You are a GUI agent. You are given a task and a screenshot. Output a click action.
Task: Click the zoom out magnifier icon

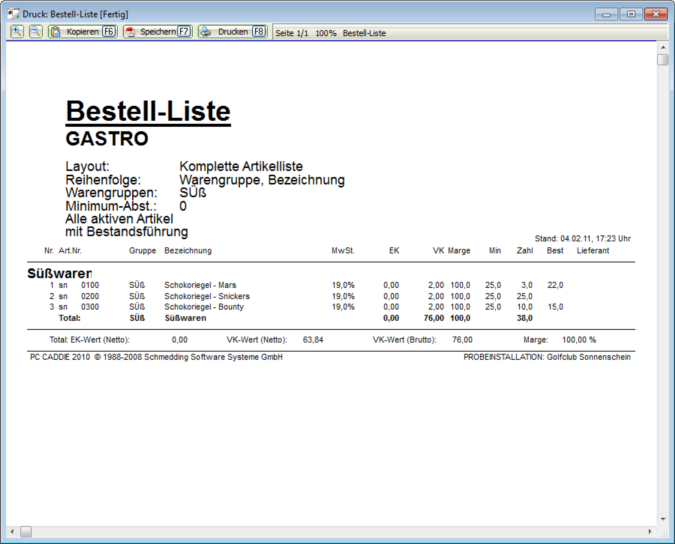pyautogui.click(x=35, y=32)
